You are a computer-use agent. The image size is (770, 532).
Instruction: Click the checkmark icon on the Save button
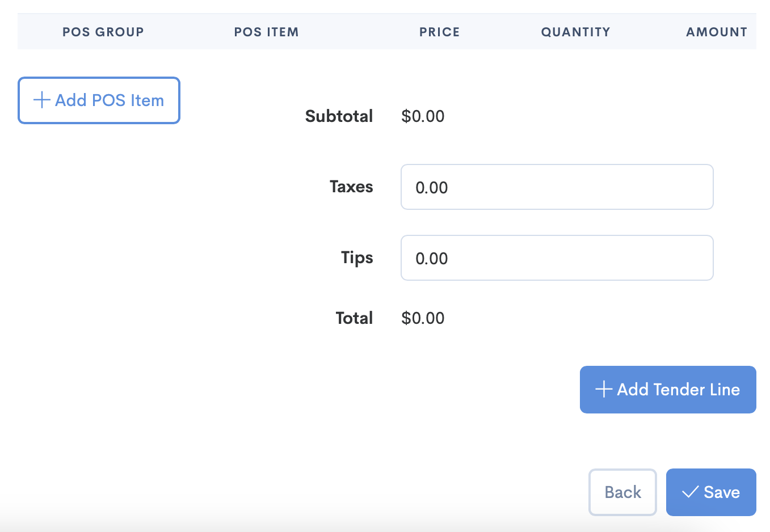[x=691, y=492]
